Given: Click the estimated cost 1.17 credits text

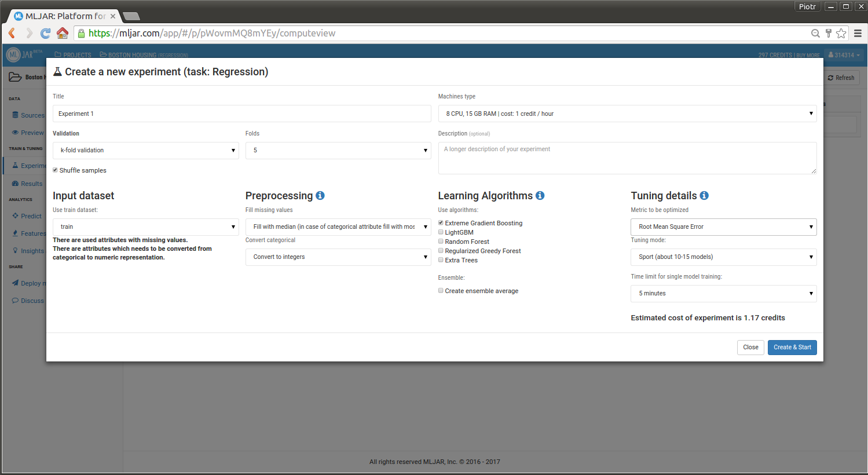Looking at the screenshot, I should 708,318.
